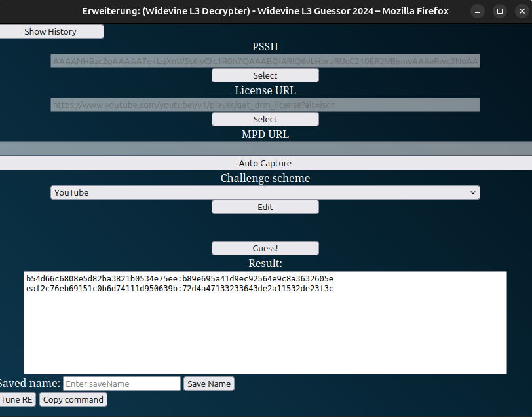Click the second key line starting eaf2c76e
This screenshot has height=417, width=532.
tap(180, 289)
